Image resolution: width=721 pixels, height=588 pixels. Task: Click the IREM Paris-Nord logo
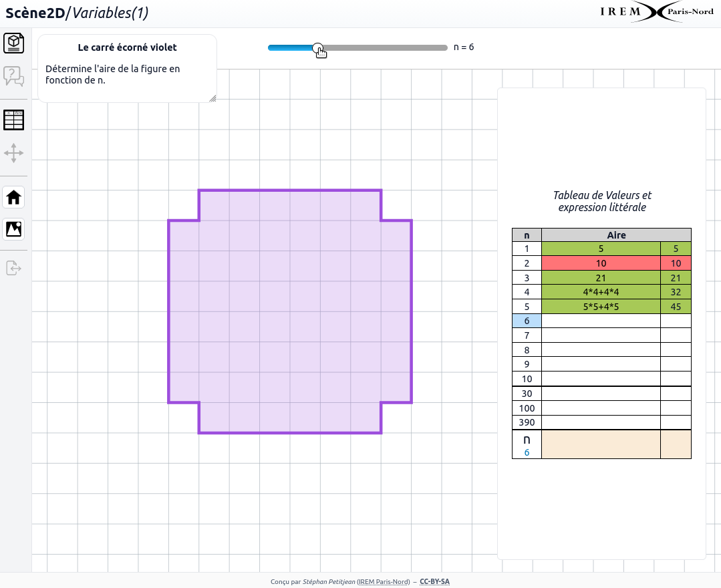(657, 11)
